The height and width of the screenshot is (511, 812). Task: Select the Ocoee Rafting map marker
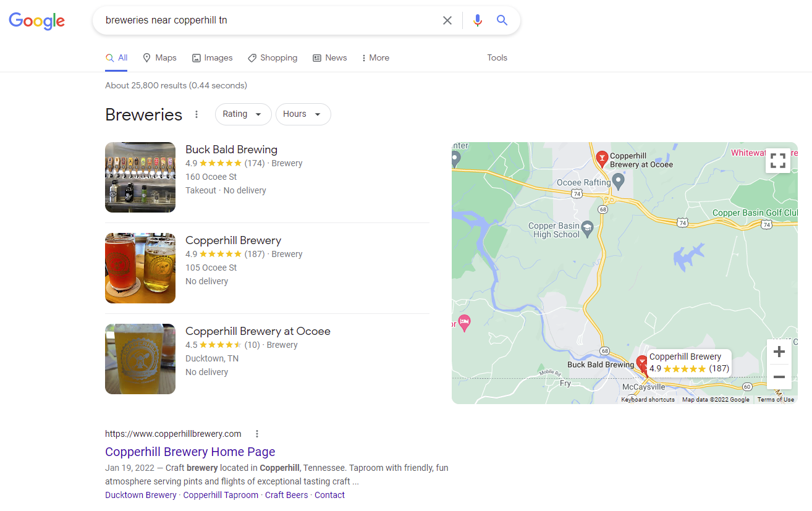click(x=619, y=181)
